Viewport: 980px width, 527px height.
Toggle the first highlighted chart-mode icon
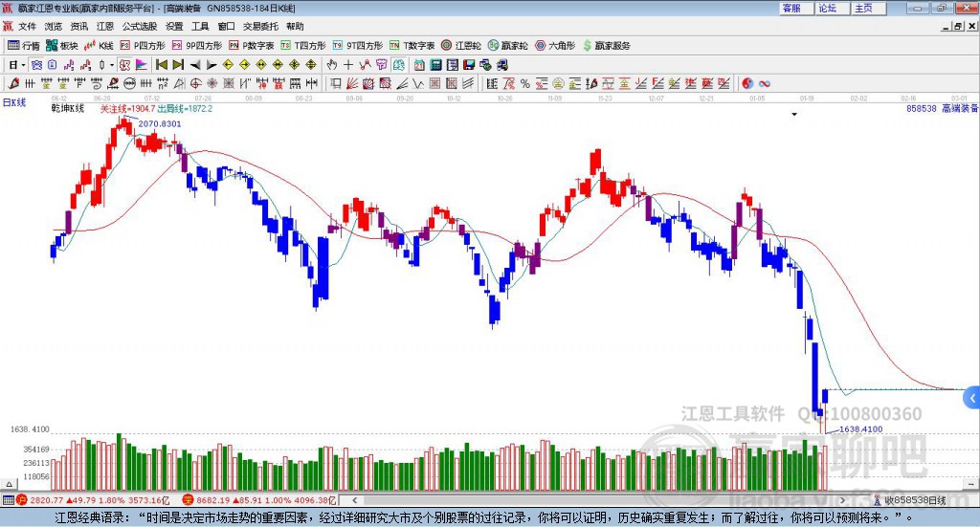pyautogui.click(x=36, y=65)
